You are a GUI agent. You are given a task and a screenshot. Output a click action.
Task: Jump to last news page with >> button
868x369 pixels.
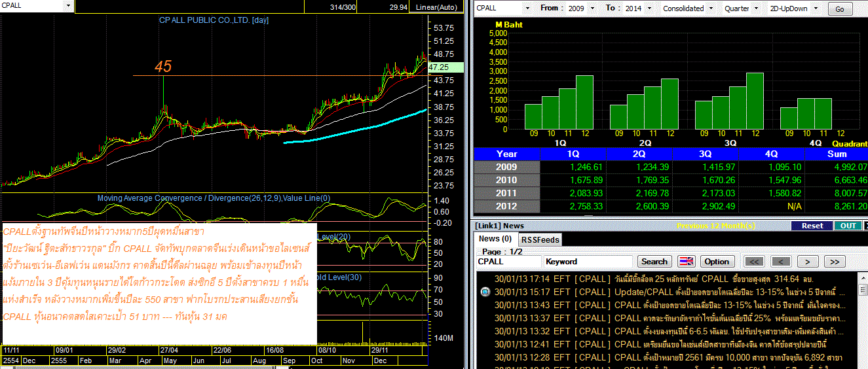pos(834,261)
